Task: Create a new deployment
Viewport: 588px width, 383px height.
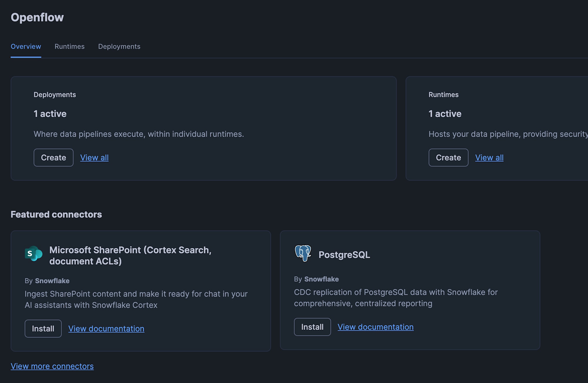Action: point(54,158)
